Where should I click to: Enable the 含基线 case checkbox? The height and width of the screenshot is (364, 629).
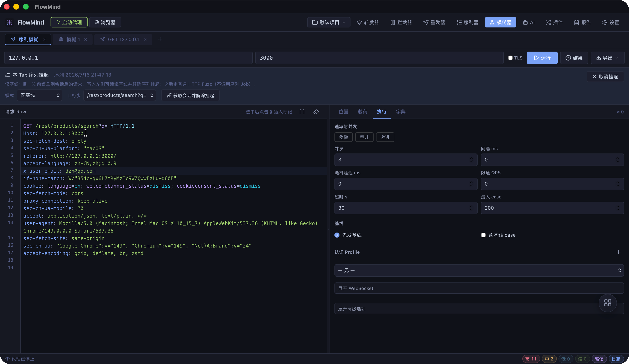coord(483,235)
